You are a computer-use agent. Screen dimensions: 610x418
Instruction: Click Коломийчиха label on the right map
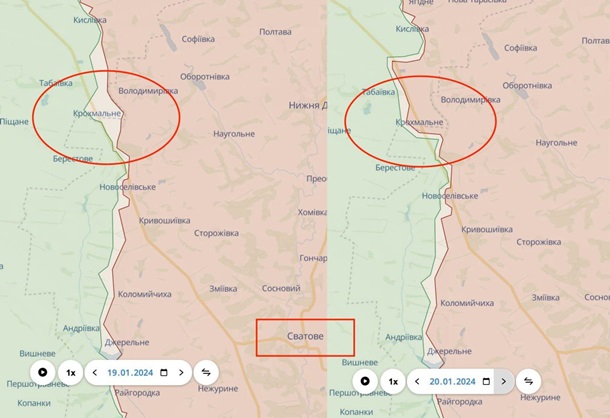(467, 302)
